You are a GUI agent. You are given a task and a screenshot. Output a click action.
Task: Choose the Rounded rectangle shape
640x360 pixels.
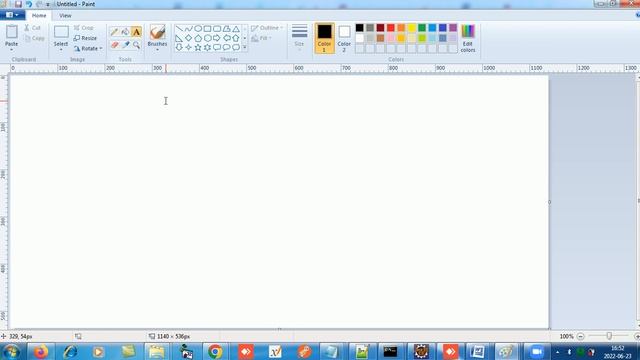click(x=217, y=29)
